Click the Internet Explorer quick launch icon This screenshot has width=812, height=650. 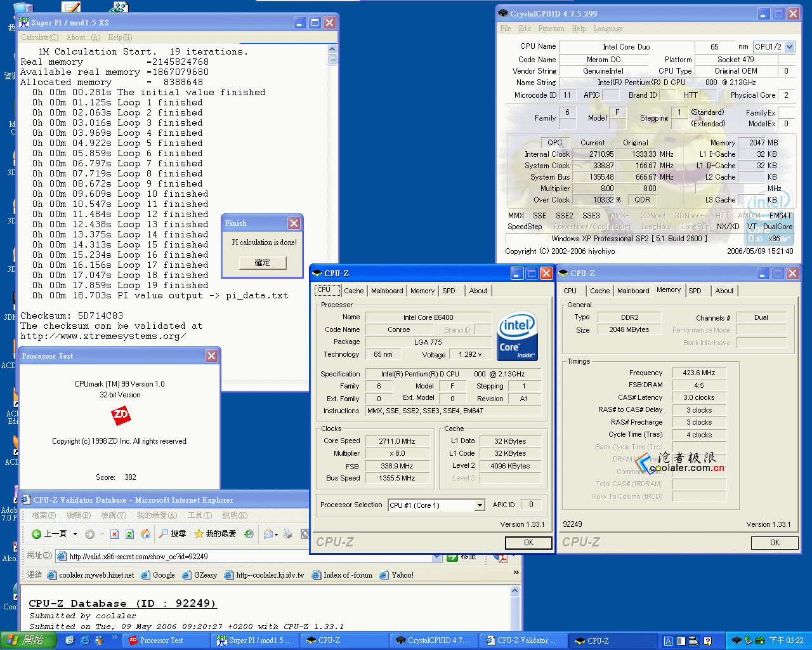(x=85, y=640)
